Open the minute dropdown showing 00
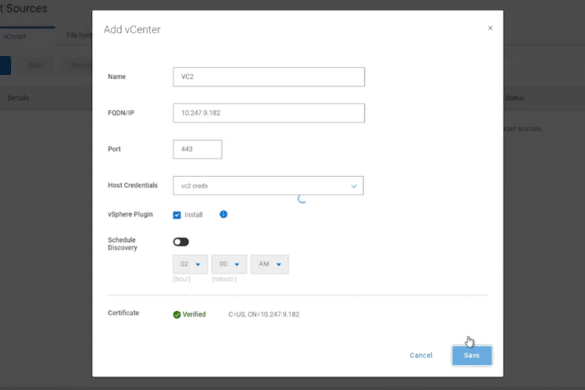This screenshot has width=585, height=390. click(x=229, y=264)
